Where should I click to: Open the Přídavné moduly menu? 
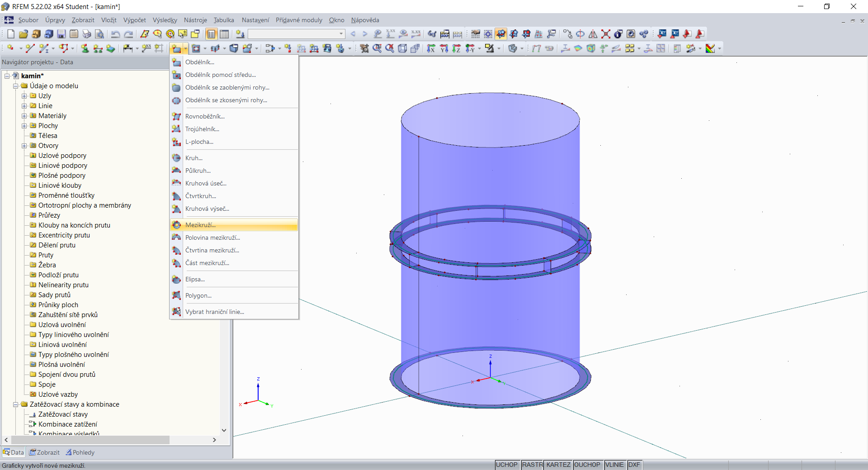[x=299, y=20]
